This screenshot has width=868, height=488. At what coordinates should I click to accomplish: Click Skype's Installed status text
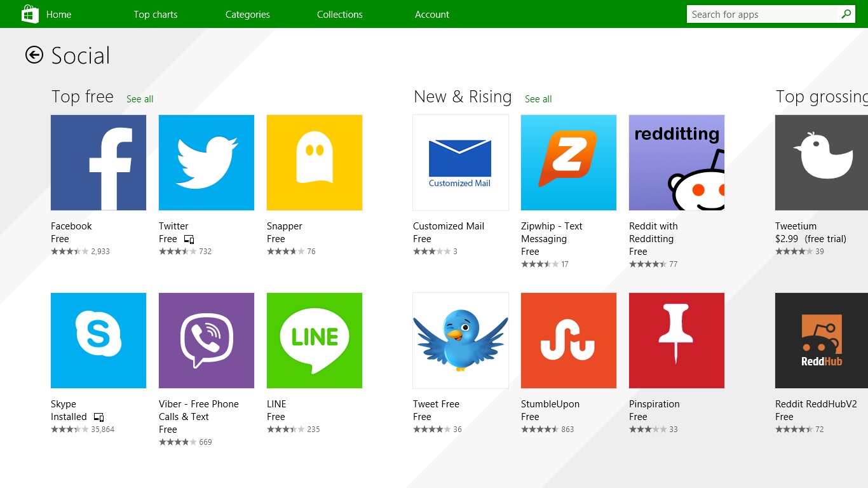coord(69,417)
